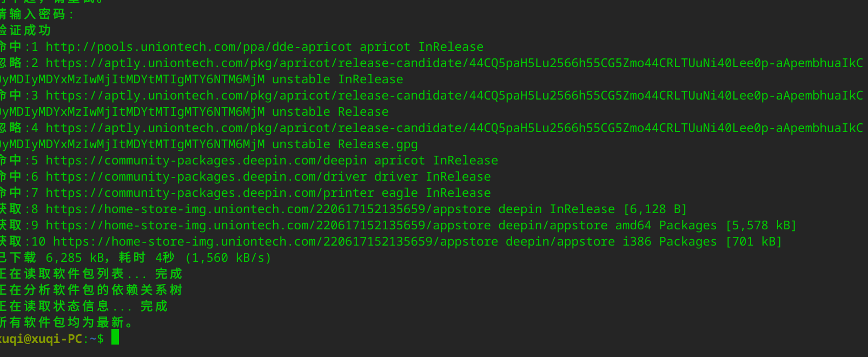
Task: Click the "[6,128 B]" size text
Action: click(655, 209)
